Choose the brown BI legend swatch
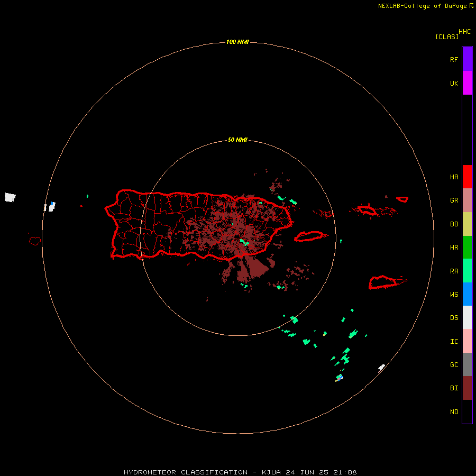The width and height of the screenshot is (476, 476). point(467,388)
